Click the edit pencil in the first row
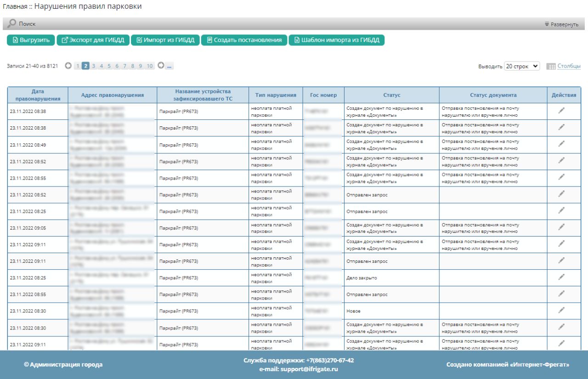 (561, 111)
